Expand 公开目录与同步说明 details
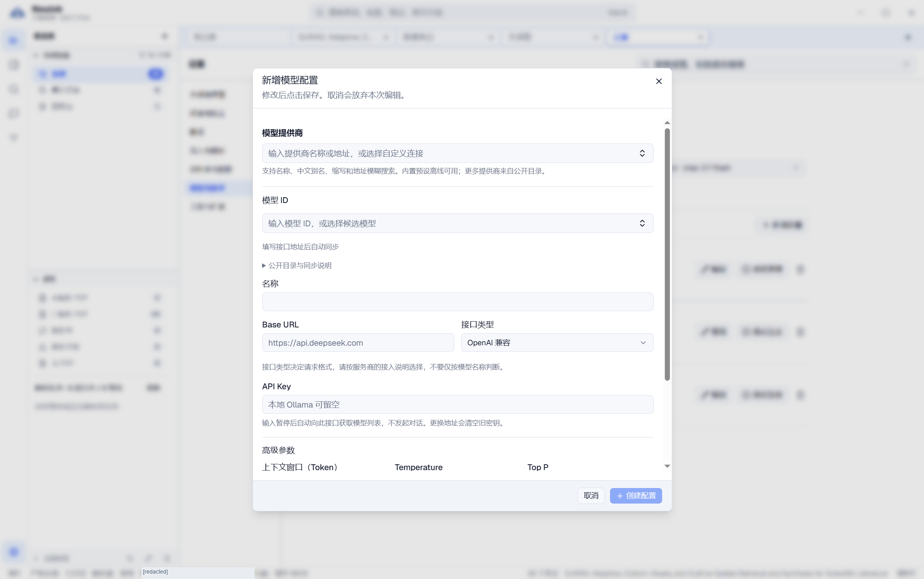924x579 pixels. 297,265
